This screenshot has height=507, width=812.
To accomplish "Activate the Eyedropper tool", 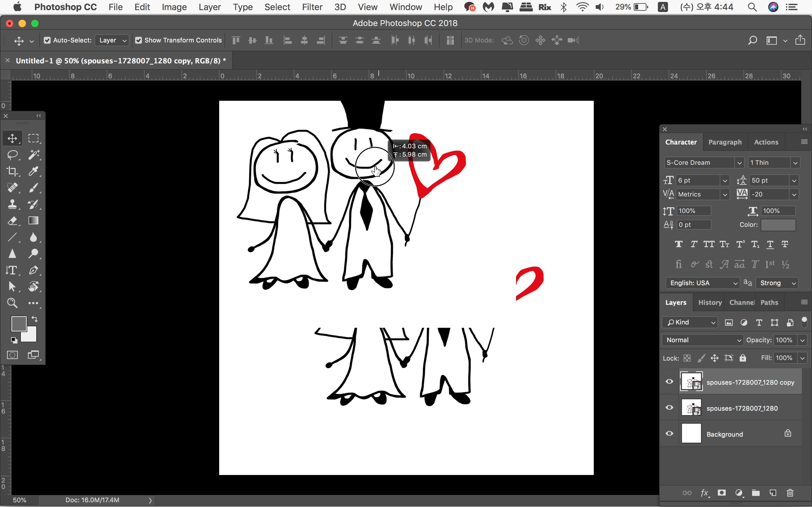I will 34,171.
